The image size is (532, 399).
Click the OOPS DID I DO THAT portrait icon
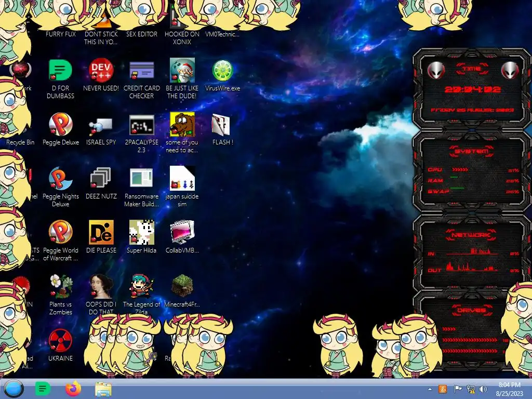point(101,286)
